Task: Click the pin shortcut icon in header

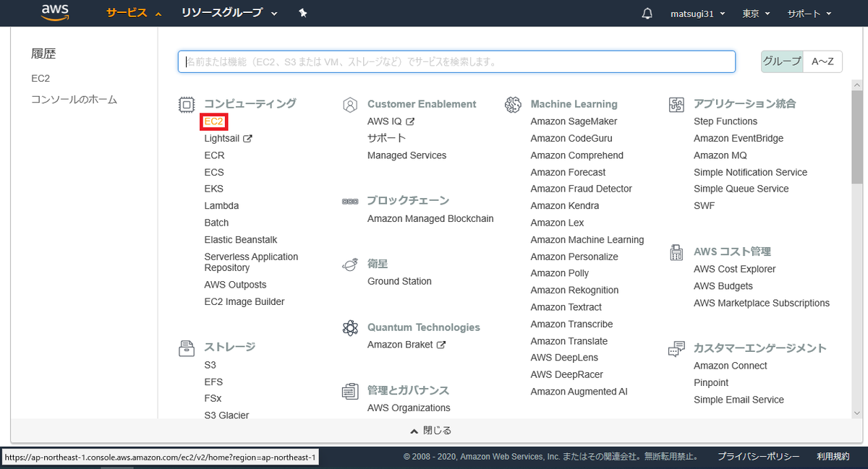Action: [x=303, y=13]
